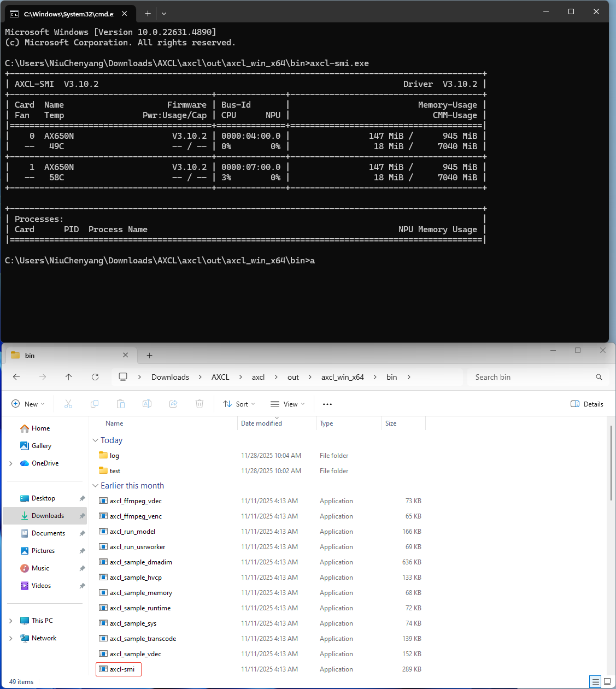
Task: Go up one folder level arrow
Action: click(x=68, y=377)
